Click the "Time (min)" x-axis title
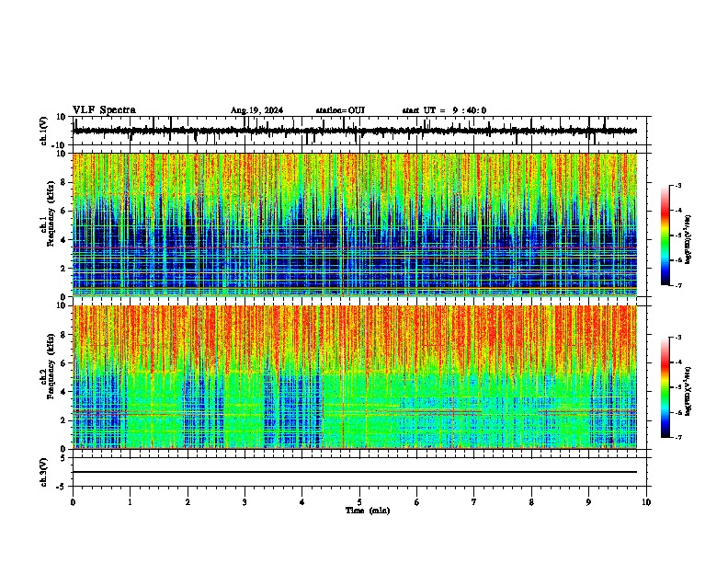This screenshot has width=728, height=563. (x=368, y=511)
